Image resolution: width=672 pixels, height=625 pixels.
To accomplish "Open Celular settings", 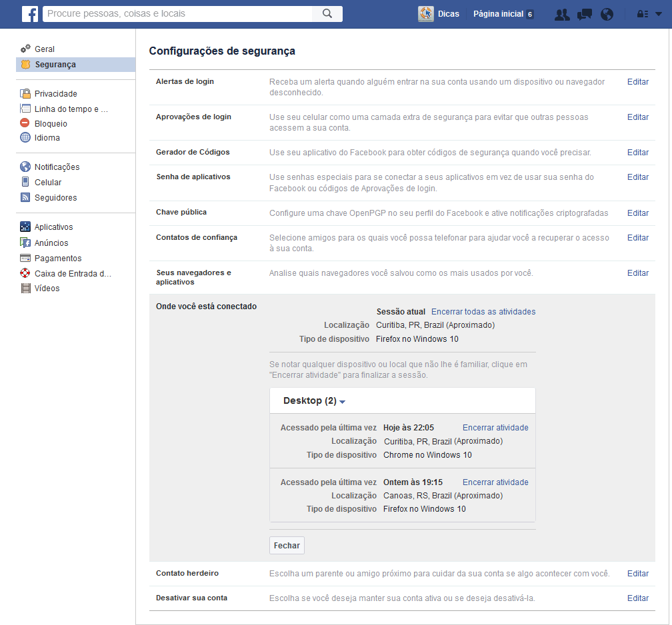I will (x=48, y=183).
